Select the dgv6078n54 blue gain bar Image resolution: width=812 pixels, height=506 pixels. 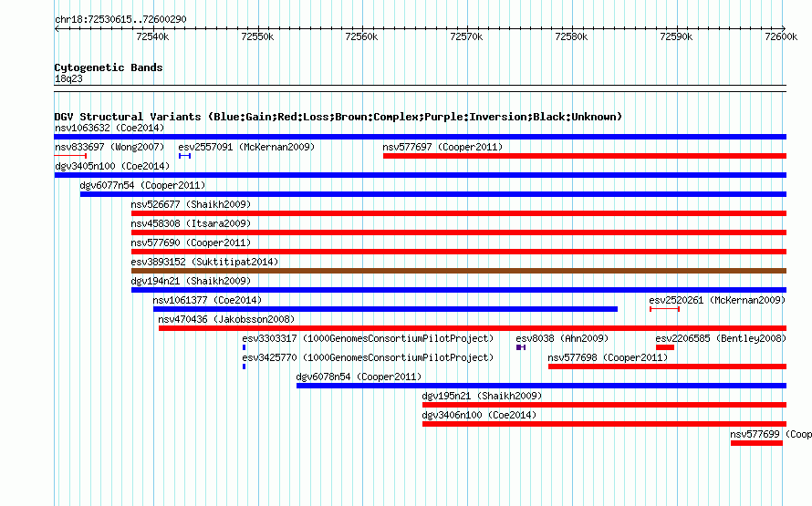(x=541, y=386)
